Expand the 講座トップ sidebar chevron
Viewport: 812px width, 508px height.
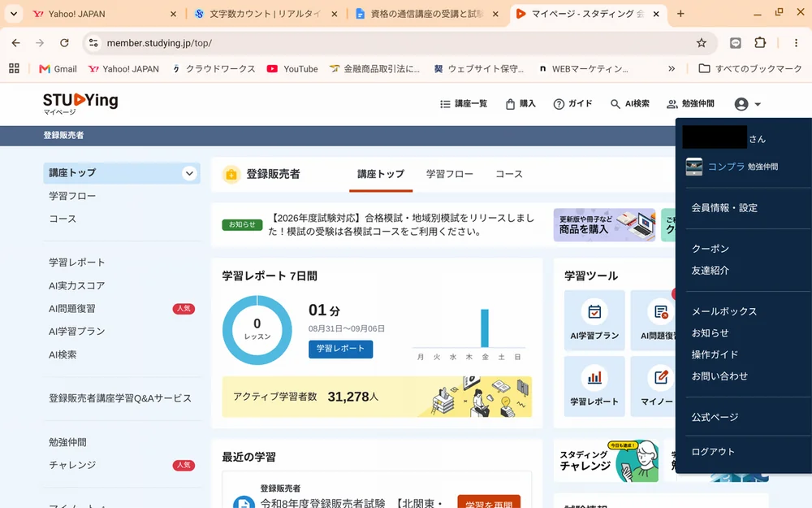189,173
